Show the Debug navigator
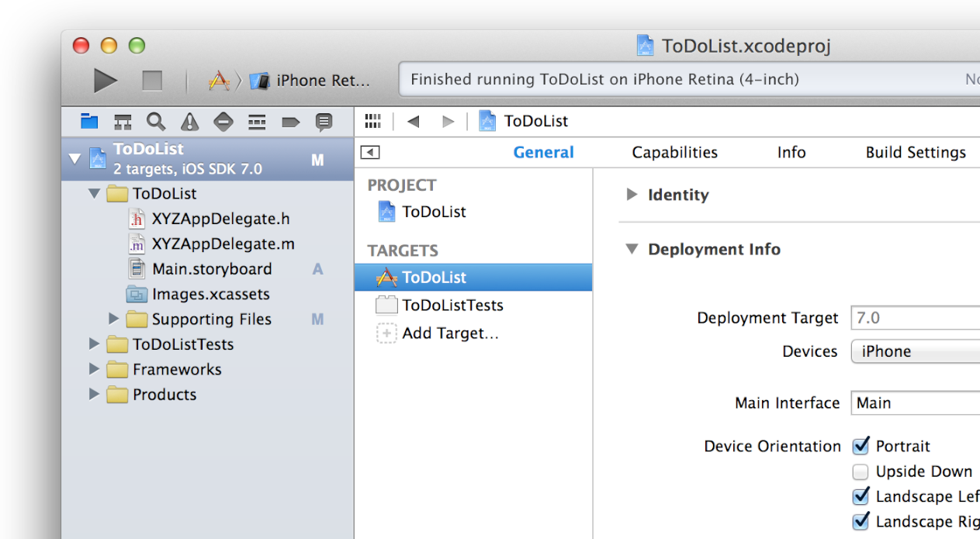 pyautogui.click(x=257, y=122)
